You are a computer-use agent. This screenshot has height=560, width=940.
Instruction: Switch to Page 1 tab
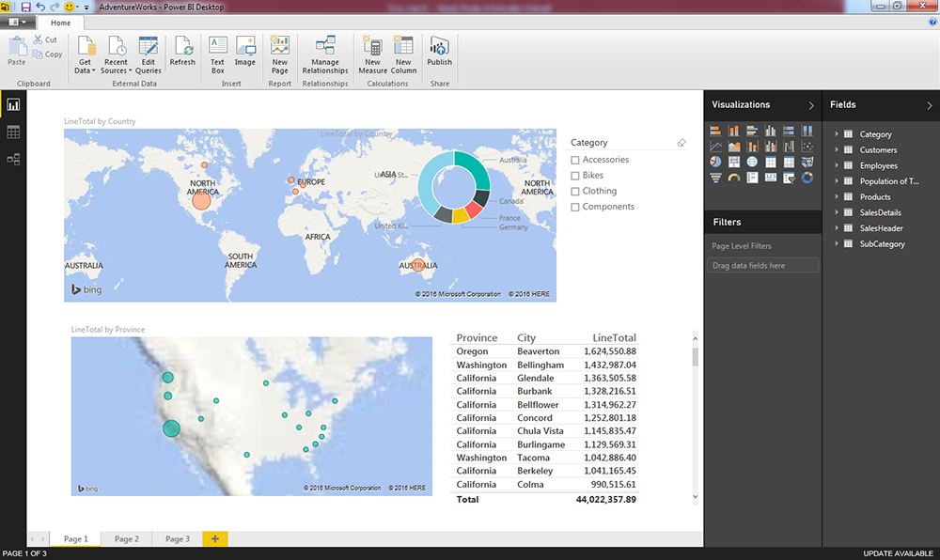point(76,539)
